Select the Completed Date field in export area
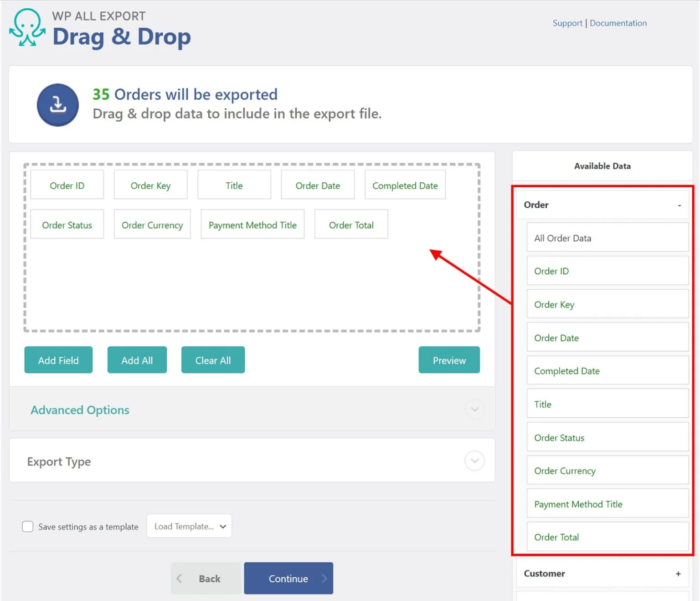Image resolution: width=700 pixels, height=601 pixels. (x=405, y=185)
